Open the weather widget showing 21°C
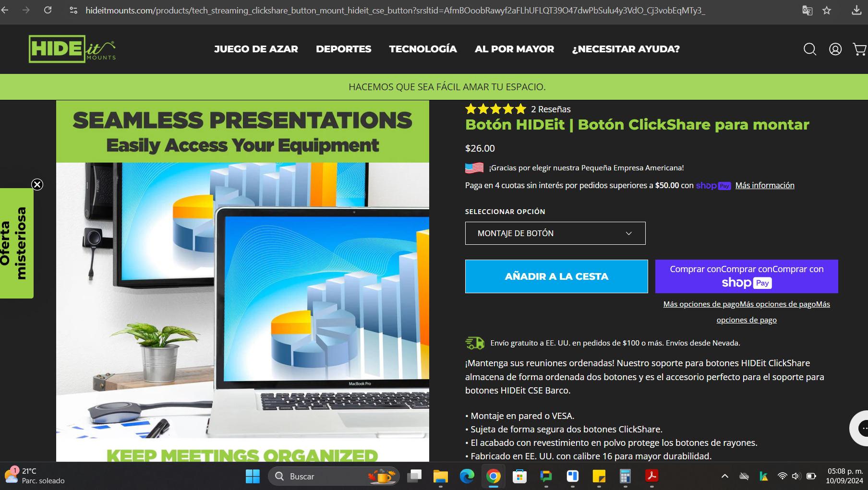 [x=35, y=476]
